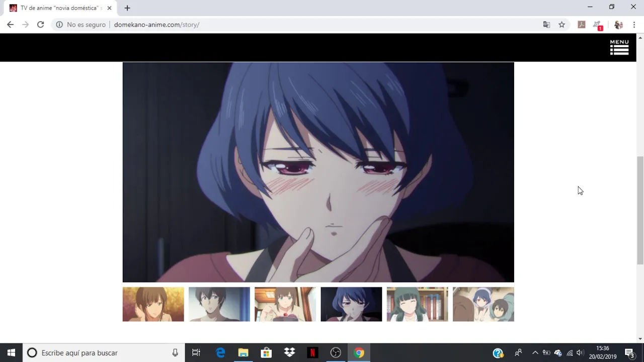Open the Chrome profile avatar
This screenshot has height=362, width=644.
(619, 25)
